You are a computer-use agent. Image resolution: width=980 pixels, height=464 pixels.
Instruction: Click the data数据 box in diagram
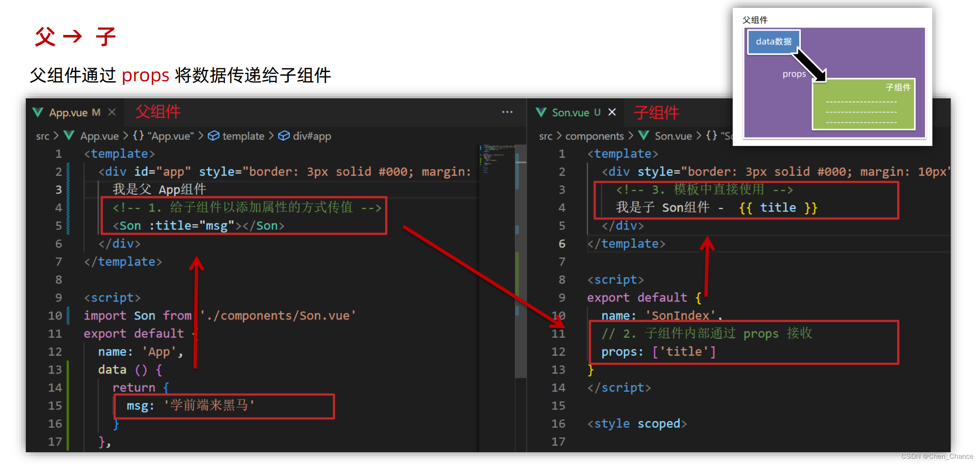coord(773,42)
